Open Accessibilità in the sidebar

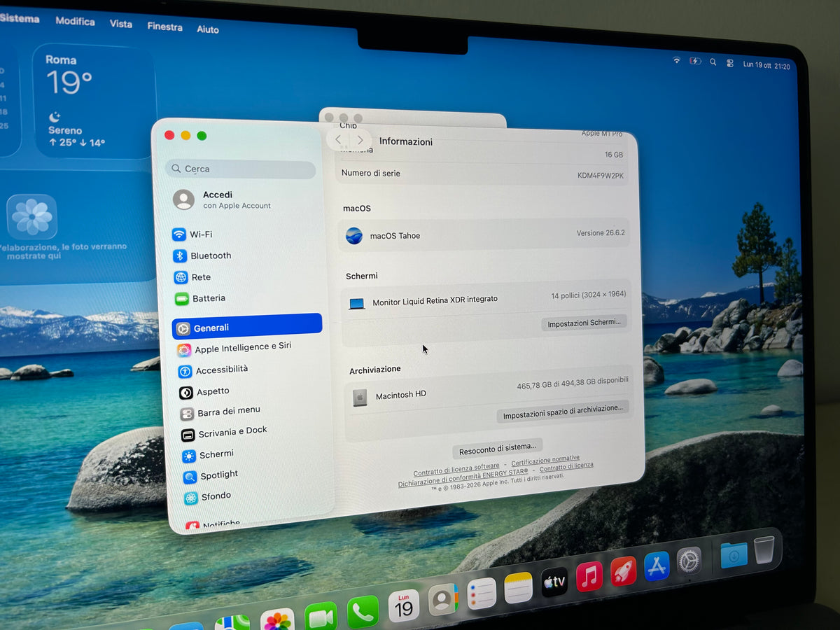213,370
